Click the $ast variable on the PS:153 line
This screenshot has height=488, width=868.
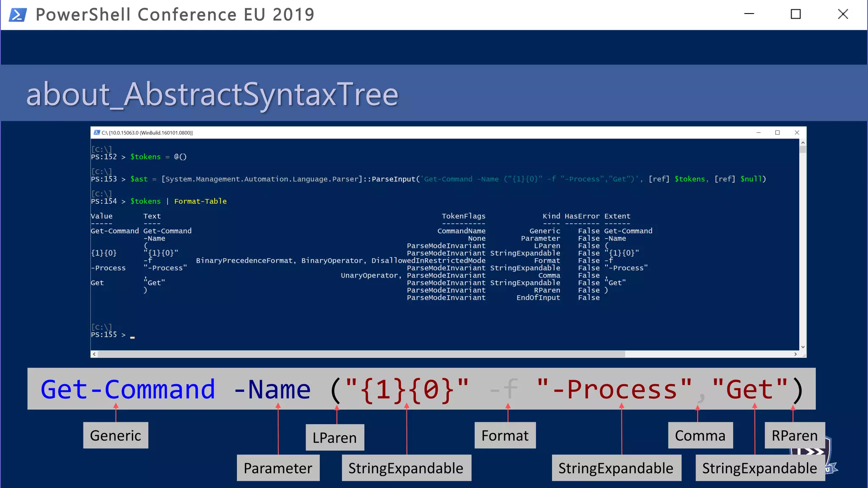(x=139, y=179)
